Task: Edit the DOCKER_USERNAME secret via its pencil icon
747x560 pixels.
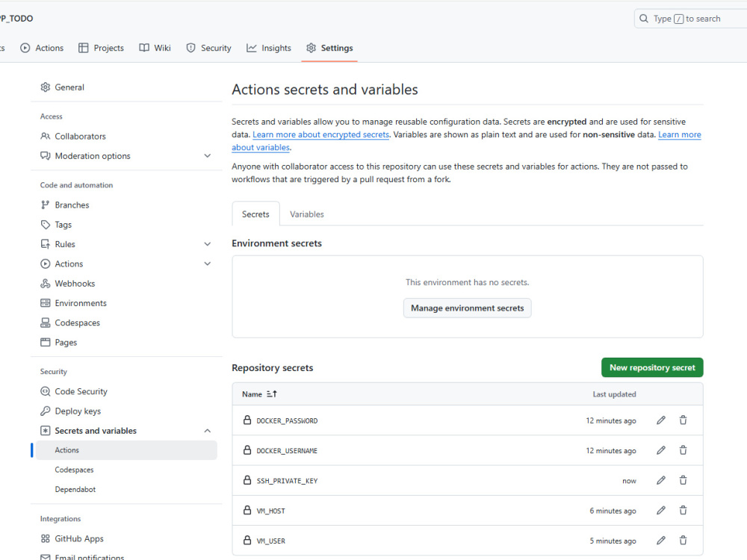Action: [661, 450]
